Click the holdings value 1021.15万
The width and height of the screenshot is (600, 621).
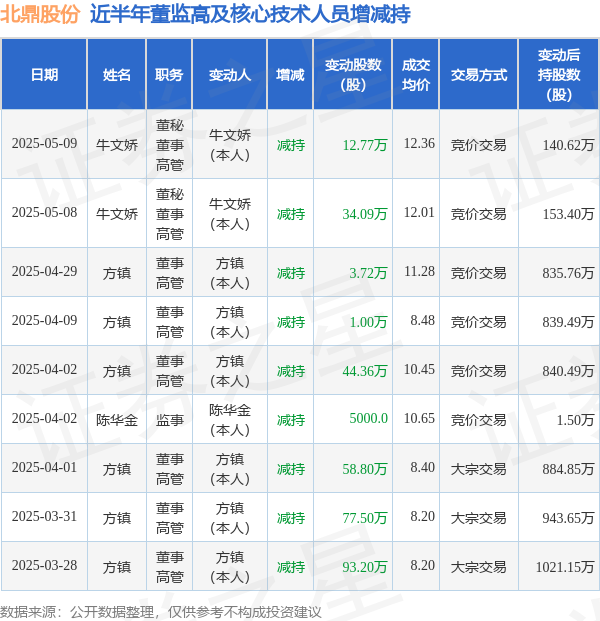[x=565, y=567]
